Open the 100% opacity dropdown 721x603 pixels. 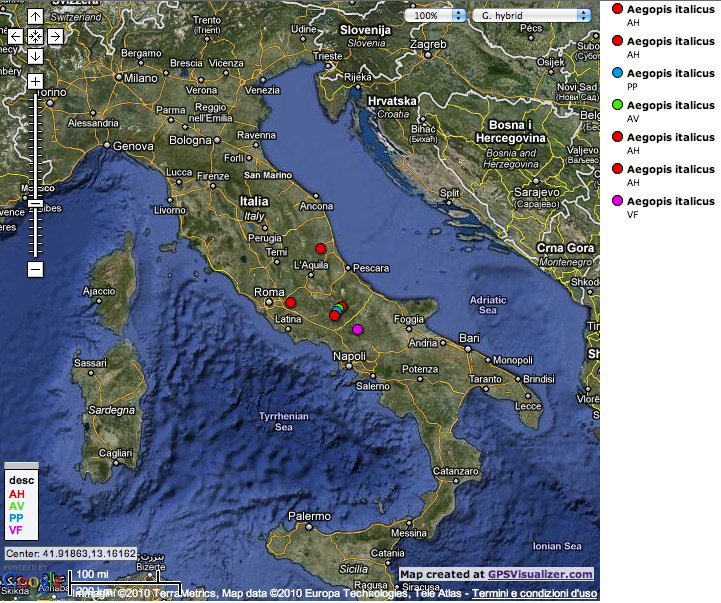435,16
